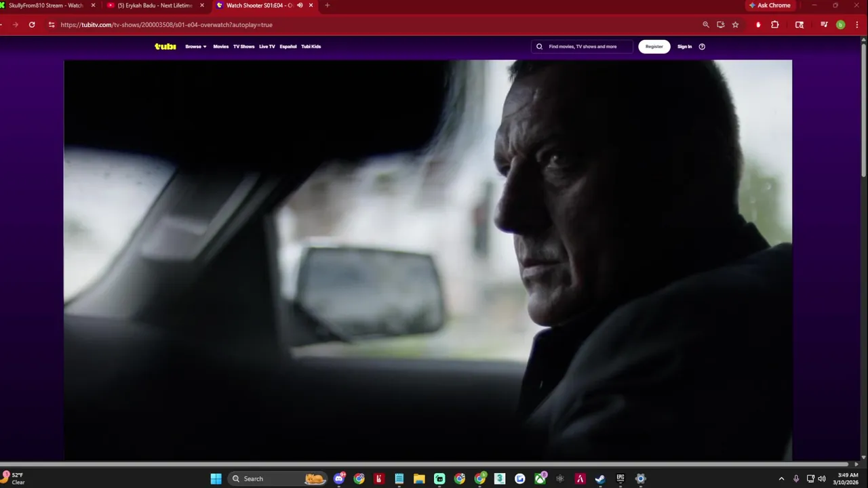Open Epic Games launcher from the taskbar

620,479
